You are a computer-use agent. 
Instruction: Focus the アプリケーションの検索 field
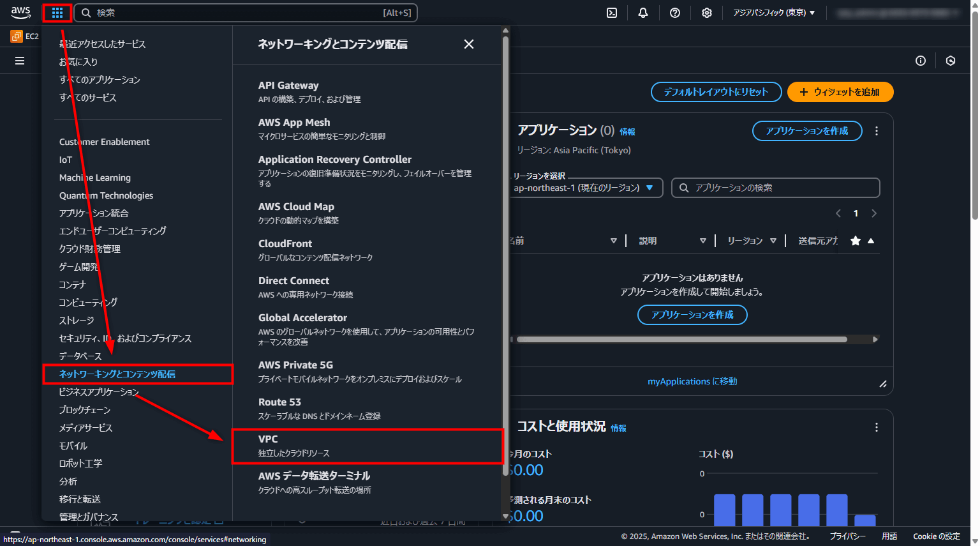tap(776, 188)
